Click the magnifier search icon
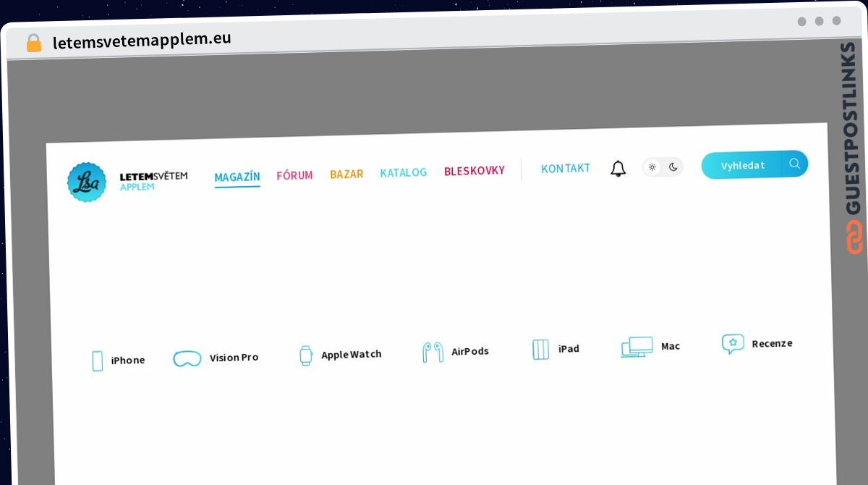 (795, 164)
